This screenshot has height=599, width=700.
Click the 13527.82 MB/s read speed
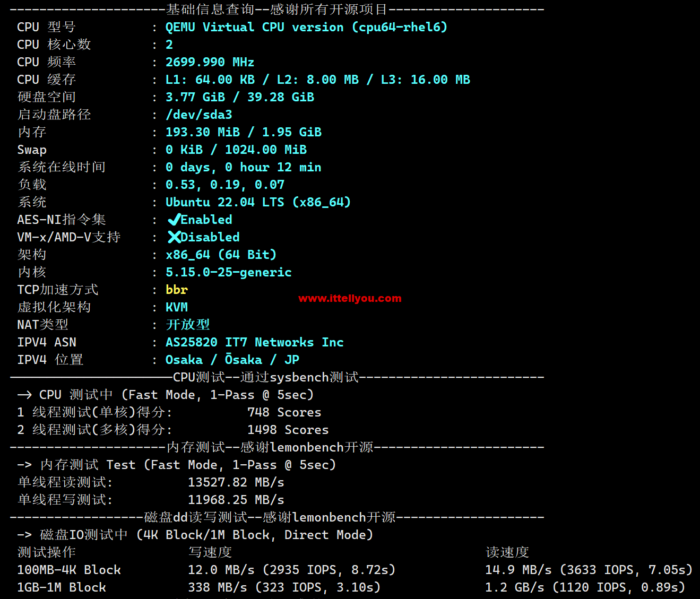pos(236,482)
